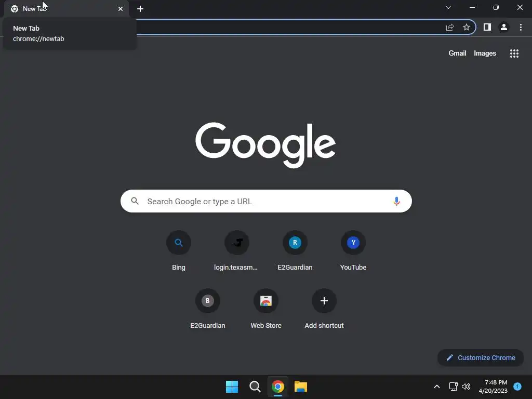Image resolution: width=532 pixels, height=399 pixels.
Task: Click the search magnifier in Google box
Action: tap(135, 201)
